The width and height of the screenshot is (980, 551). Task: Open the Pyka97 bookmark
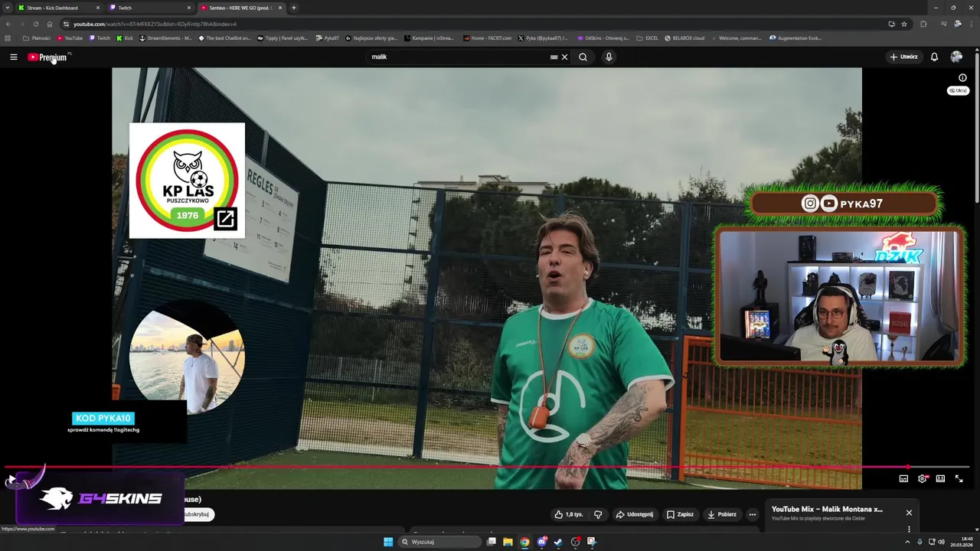327,37
